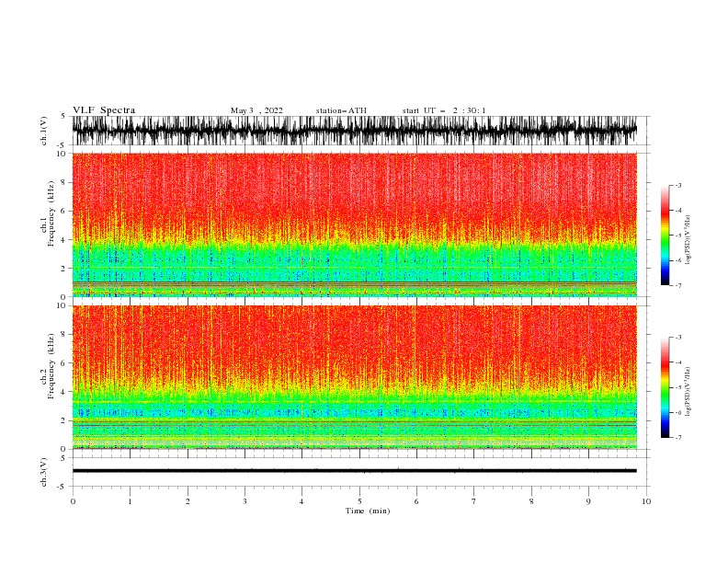Click the 'VLF Spectra' title text
The height and width of the screenshot is (563, 728).
(104, 110)
